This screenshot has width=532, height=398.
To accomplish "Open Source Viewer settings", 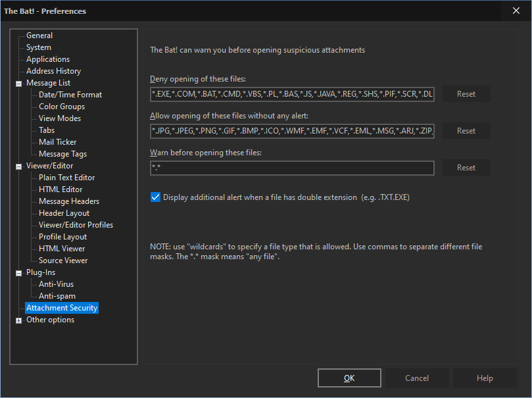I will point(63,261).
